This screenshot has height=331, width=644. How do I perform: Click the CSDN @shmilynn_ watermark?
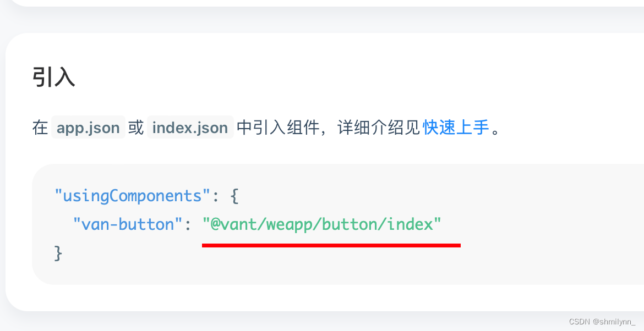[602, 322]
